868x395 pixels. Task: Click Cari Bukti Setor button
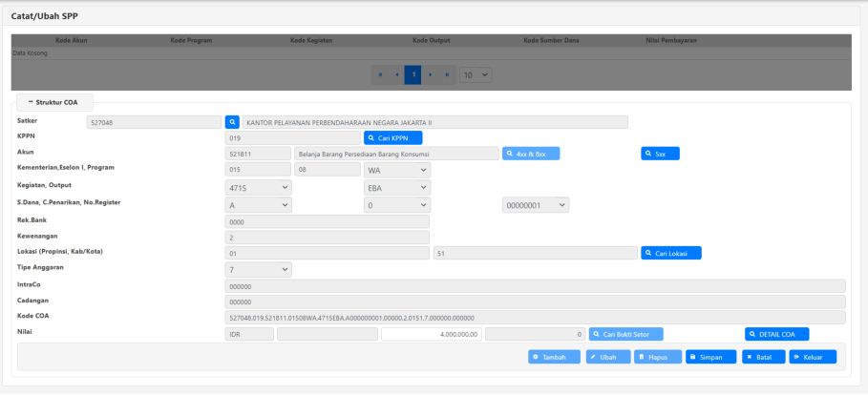point(625,334)
